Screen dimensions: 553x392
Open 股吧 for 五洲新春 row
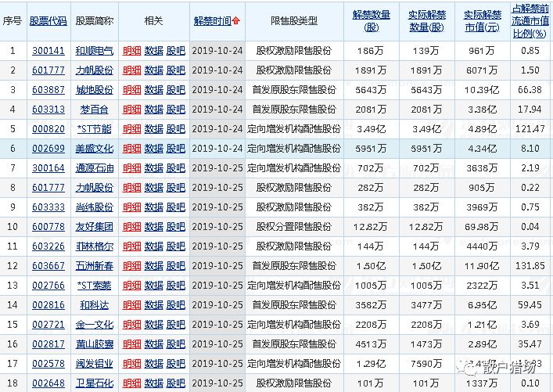tap(176, 266)
